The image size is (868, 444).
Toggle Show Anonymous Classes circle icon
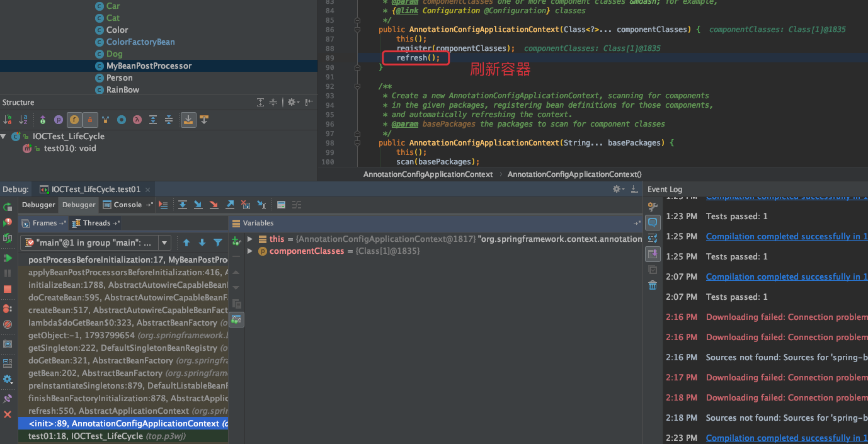pyautogui.click(x=122, y=120)
